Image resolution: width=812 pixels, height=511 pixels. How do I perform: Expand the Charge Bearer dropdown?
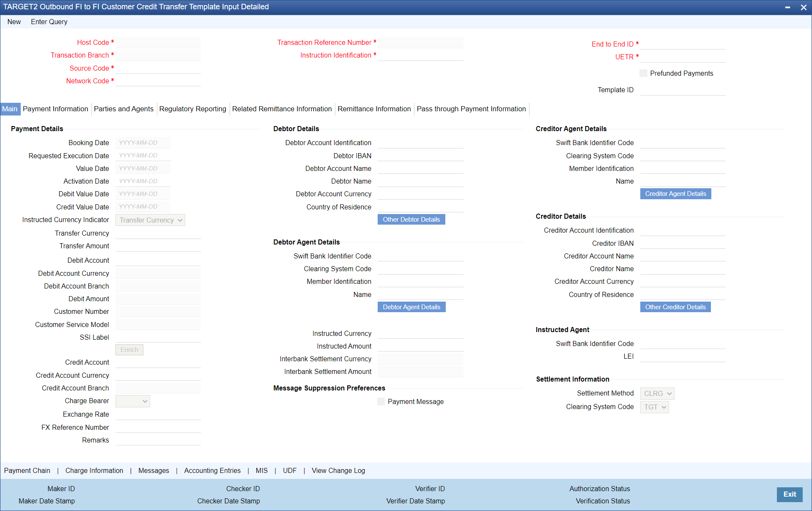[133, 401]
